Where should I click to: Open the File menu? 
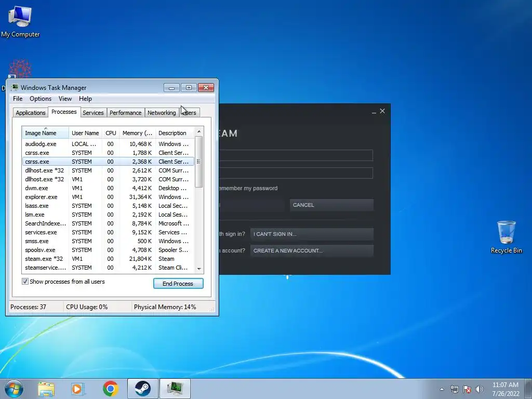tap(18, 99)
